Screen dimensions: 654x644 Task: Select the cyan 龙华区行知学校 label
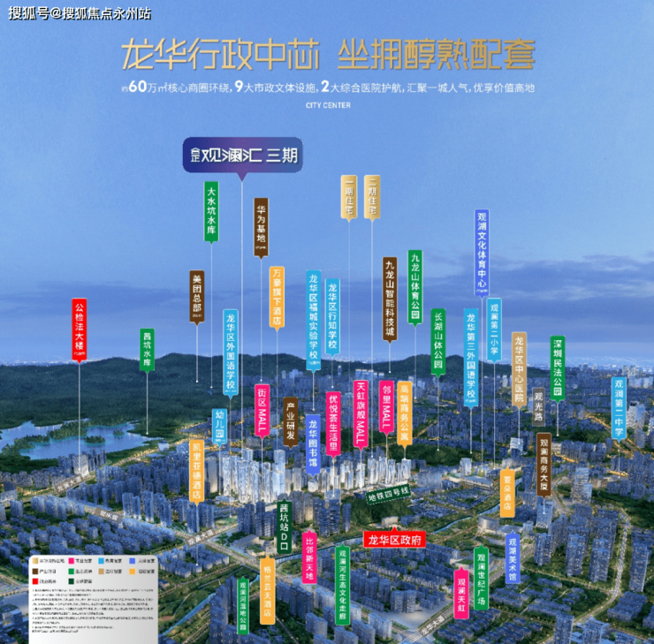click(x=332, y=317)
